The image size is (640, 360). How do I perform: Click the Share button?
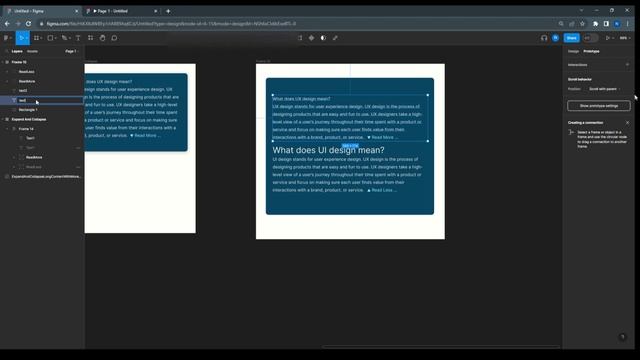(571, 38)
